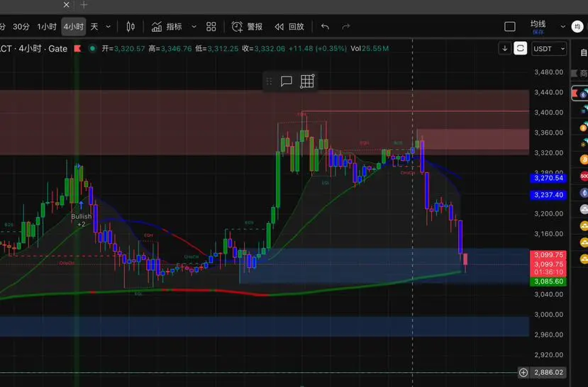Click the 3,000.00 price axis label
The width and height of the screenshot is (588, 387).
tap(548, 314)
